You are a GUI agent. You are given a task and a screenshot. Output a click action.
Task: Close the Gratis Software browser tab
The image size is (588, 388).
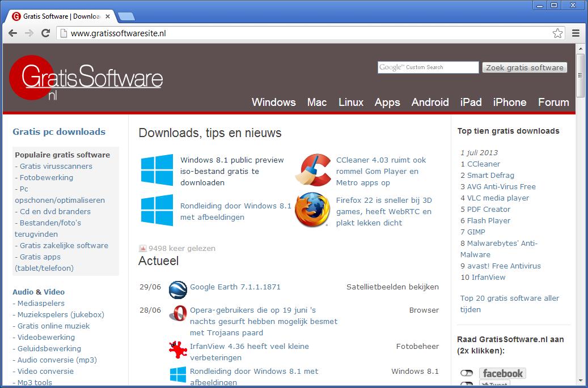[x=108, y=16]
